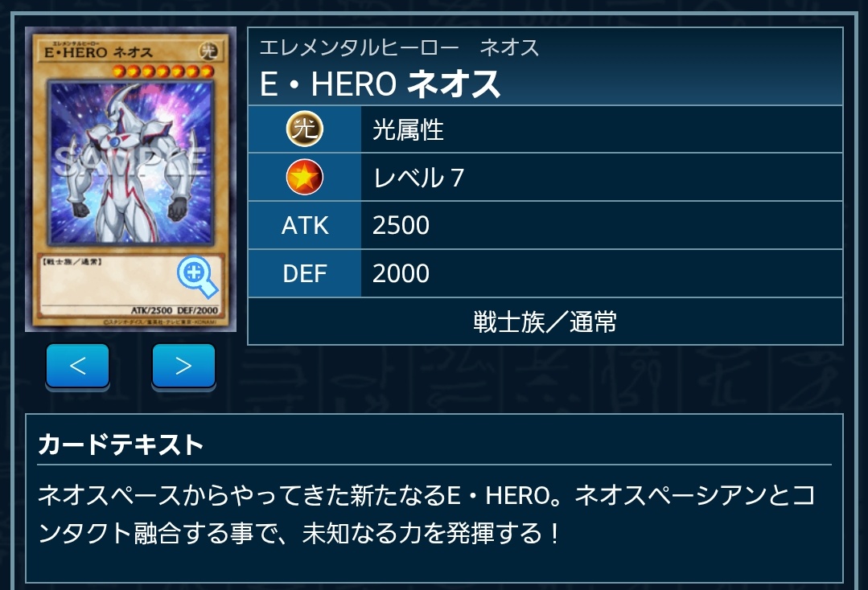Image resolution: width=868 pixels, height=590 pixels.
Task: Go to previous card with left arrow
Action: [77, 366]
